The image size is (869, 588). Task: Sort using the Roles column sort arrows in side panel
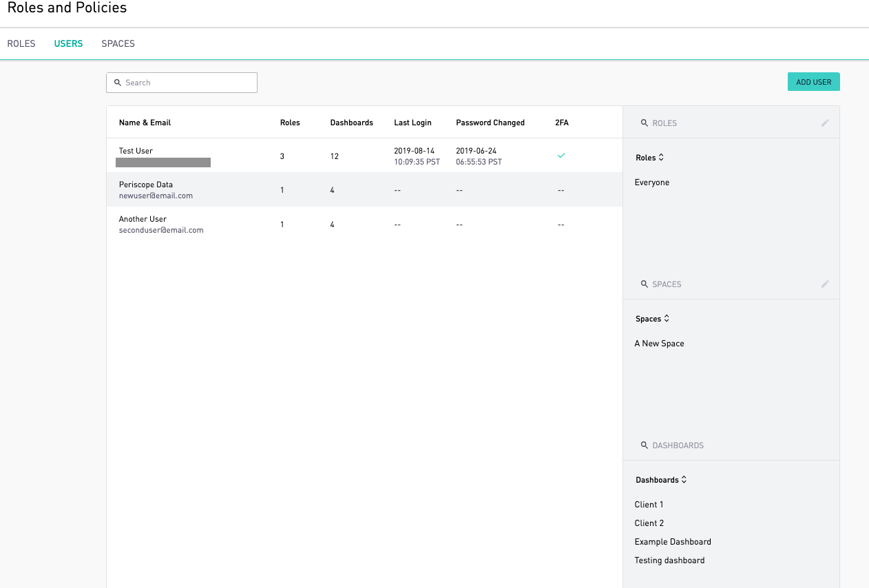(x=661, y=158)
